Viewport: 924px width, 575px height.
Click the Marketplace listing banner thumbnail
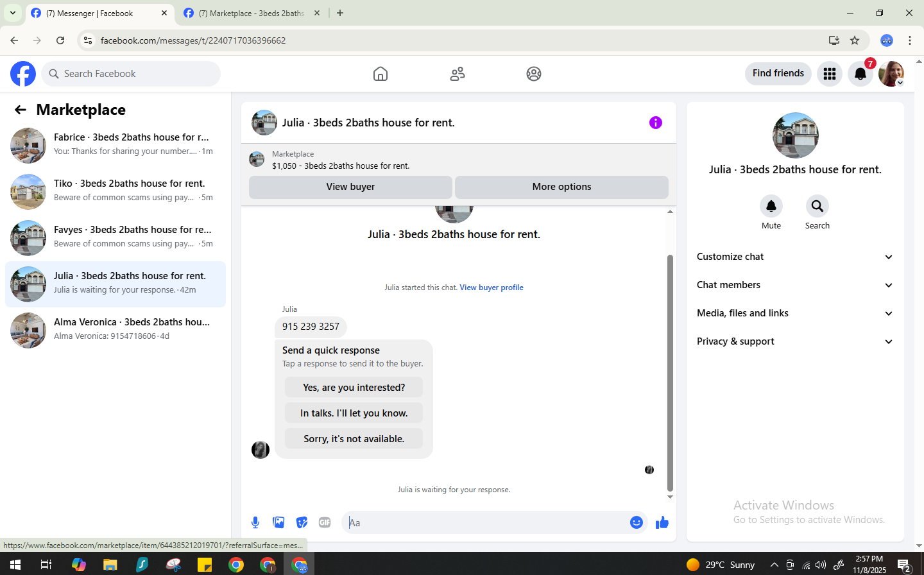pos(257,159)
